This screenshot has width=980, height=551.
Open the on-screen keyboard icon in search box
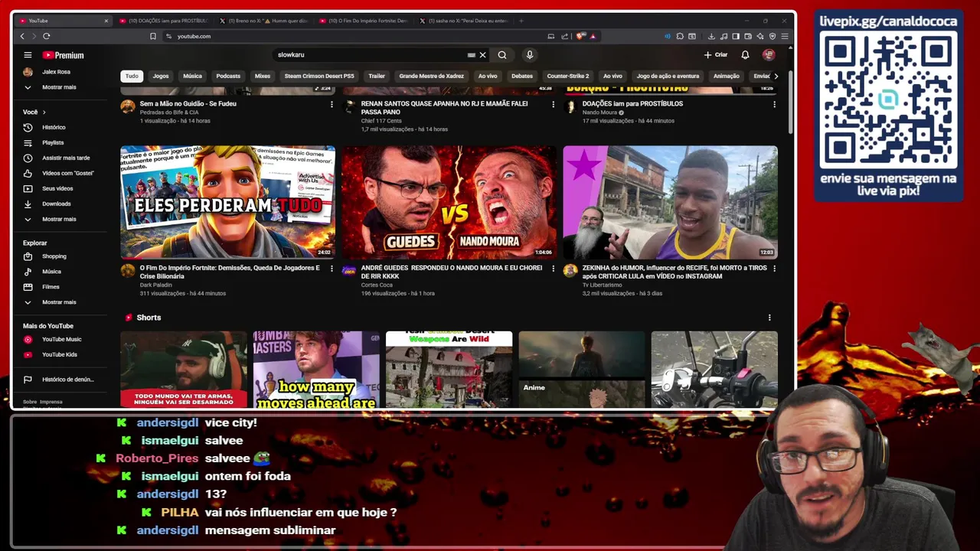(x=472, y=55)
